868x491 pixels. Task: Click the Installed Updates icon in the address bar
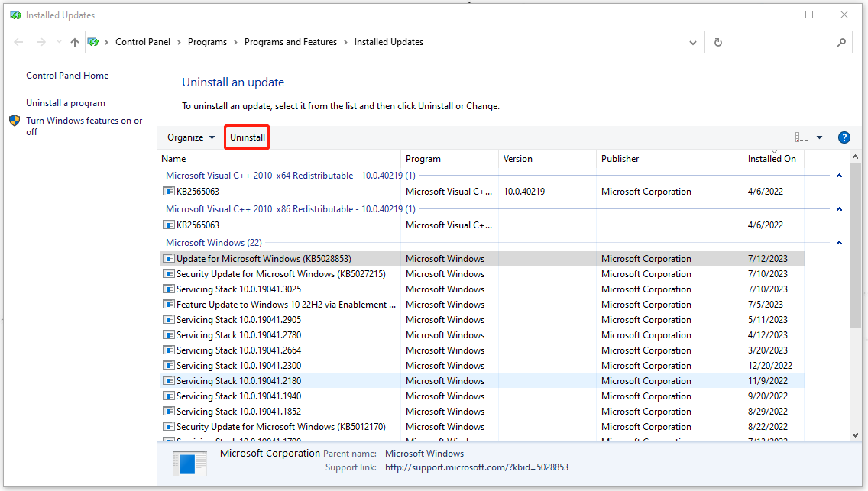(x=94, y=42)
